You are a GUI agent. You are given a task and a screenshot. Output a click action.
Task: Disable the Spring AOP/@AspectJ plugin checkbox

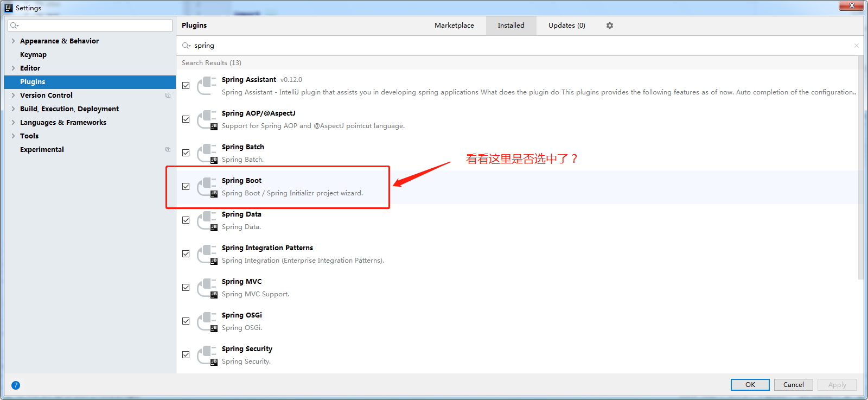186,119
